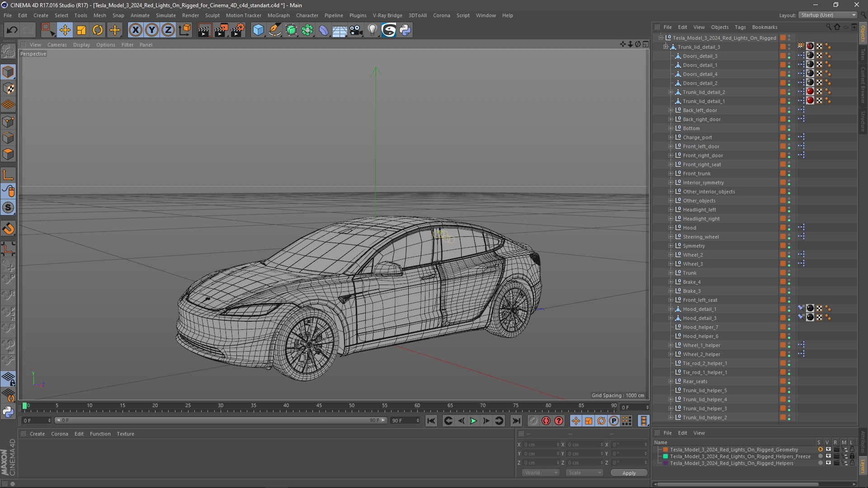Screen dimensions: 868x488
Task: Click the Bend deformer icon
Action: pyautogui.click(x=324, y=30)
